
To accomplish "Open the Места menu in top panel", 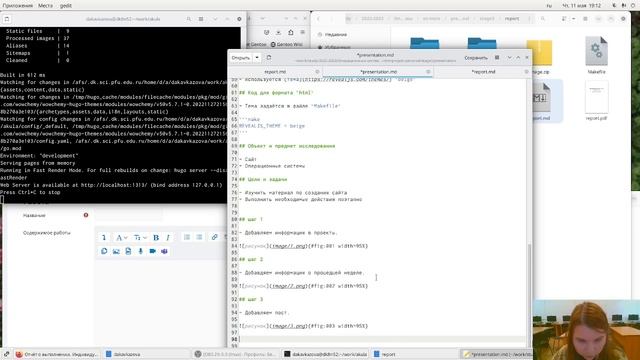I will [45, 5].
